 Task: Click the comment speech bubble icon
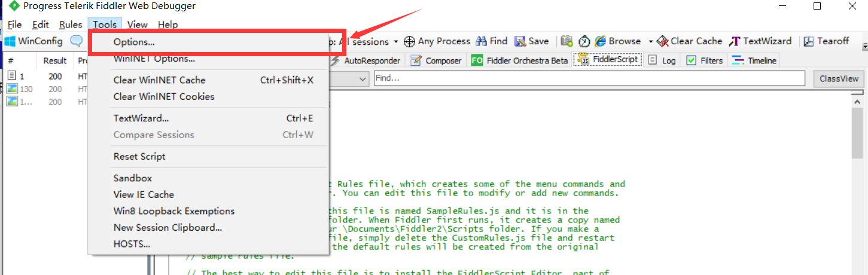click(76, 41)
